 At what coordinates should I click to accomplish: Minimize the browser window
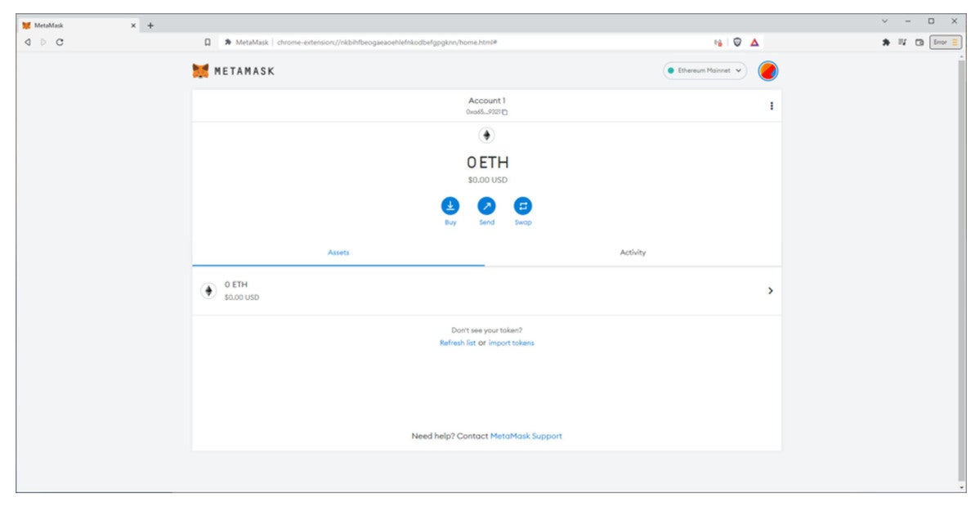click(x=907, y=20)
